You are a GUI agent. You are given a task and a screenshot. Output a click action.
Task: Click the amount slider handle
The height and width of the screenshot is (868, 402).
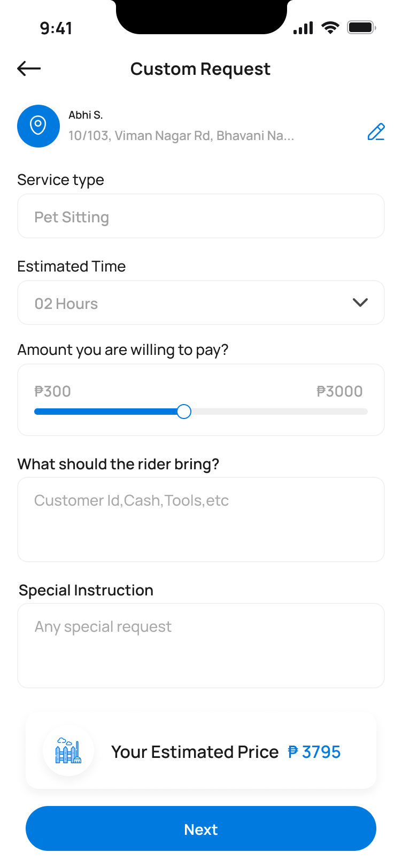tap(184, 412)
